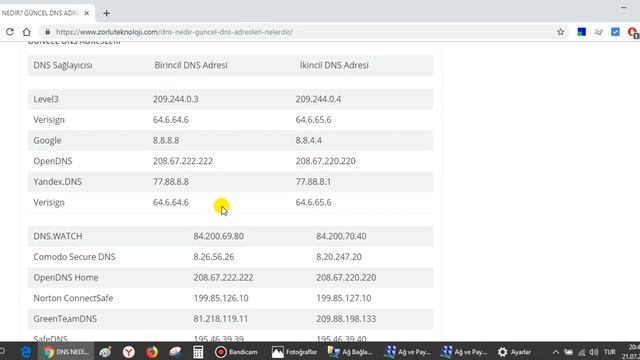Screen dimensions: 640x360
Task: Open Edge browser from taskbar
Action: 25,351
